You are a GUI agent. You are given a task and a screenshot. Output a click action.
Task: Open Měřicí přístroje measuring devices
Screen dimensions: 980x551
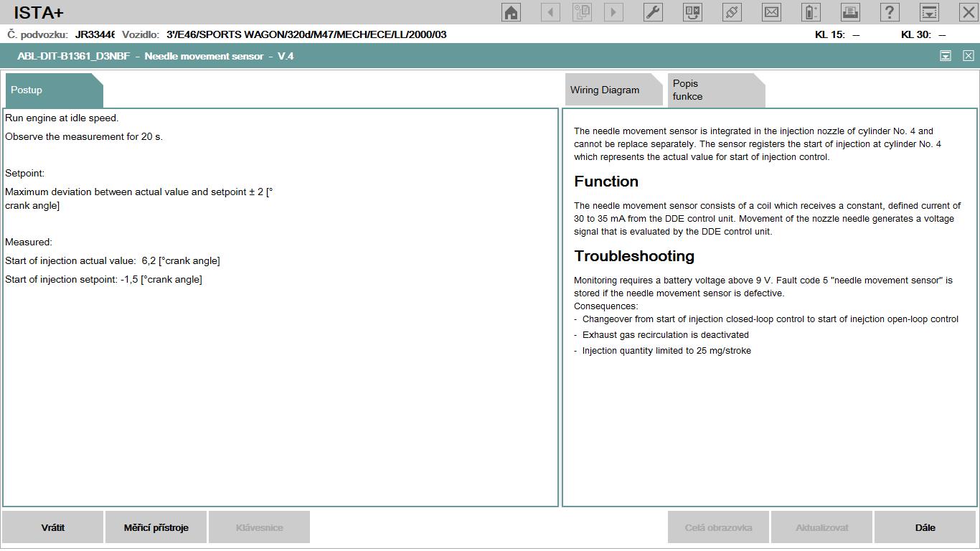point(156,527)
